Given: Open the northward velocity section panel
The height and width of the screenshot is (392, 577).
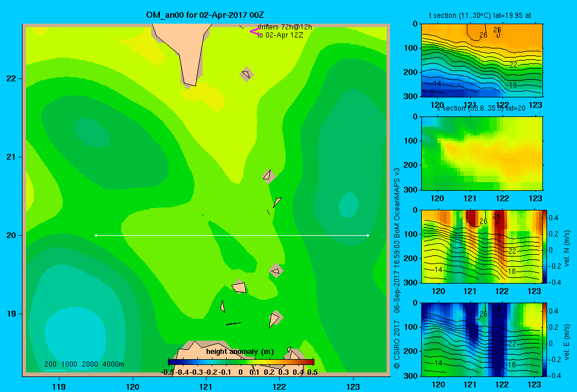Looking at the screenshot, I should (x=482, y=246).
